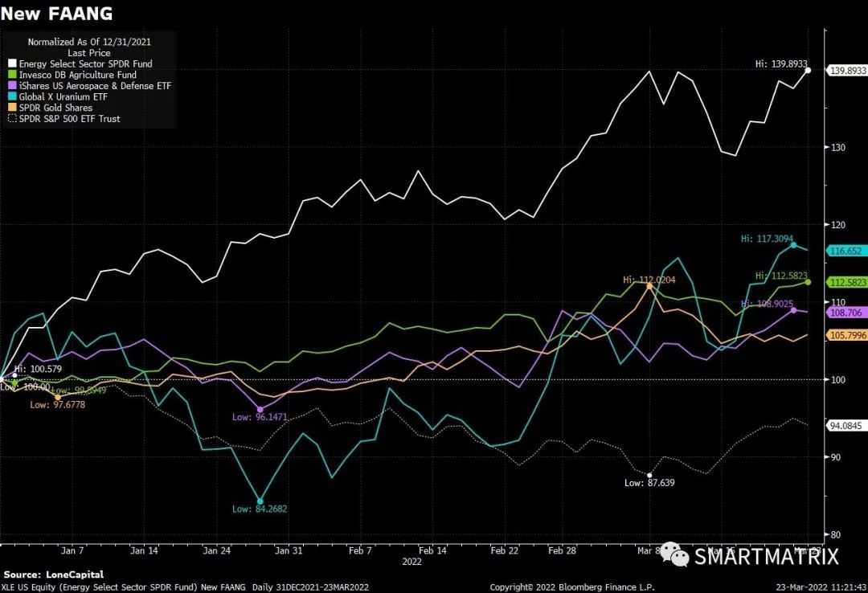The height and width of the screenshot is (593, 868).
Task: Click the white Energy Select Sector legend swatch
Action: tap(13, 63)
